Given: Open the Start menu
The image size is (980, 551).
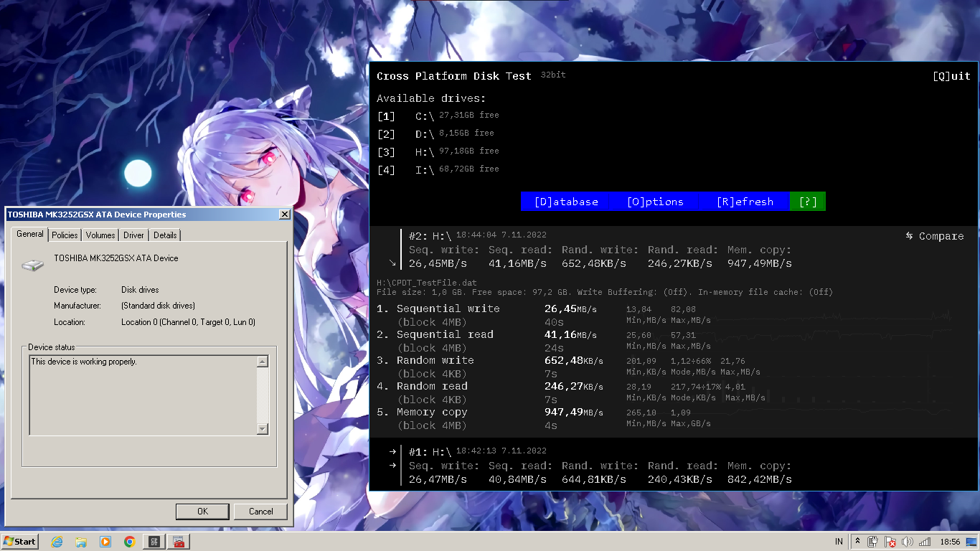Looking at the screenshot, I should 20,542.
